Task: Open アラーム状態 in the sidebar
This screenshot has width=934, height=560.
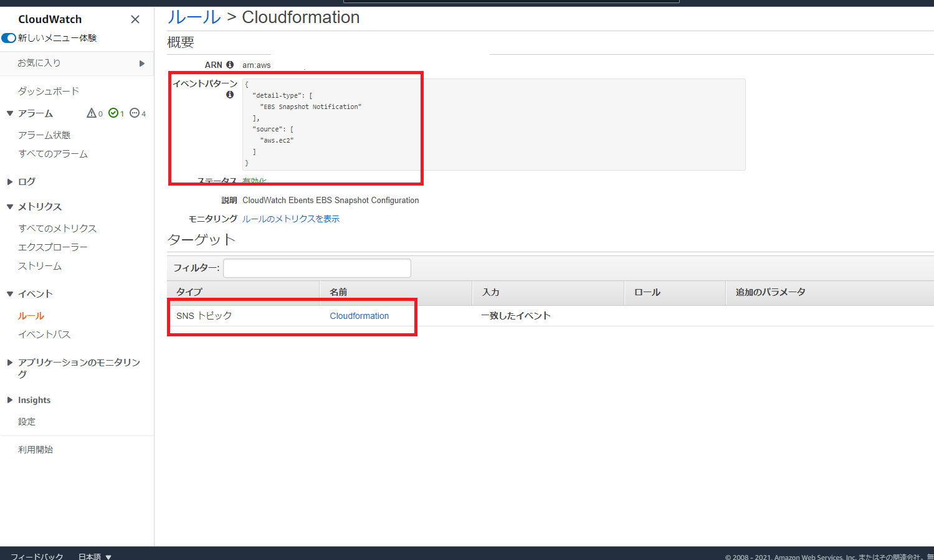Action: [x=44, y=135]
